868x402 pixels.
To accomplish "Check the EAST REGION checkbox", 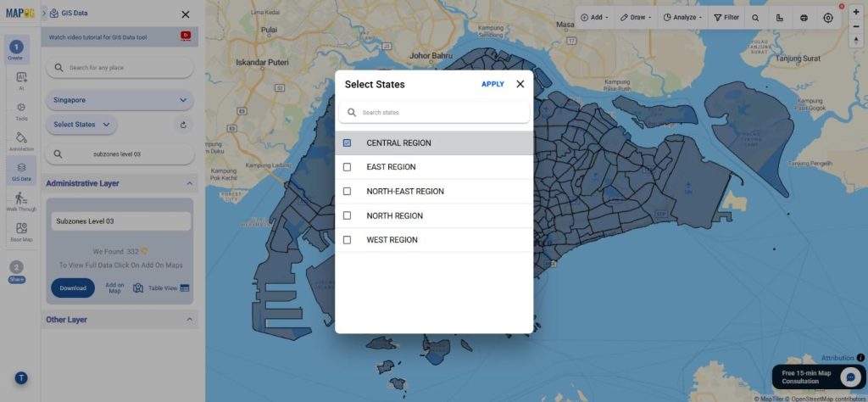I will [347, 167].
